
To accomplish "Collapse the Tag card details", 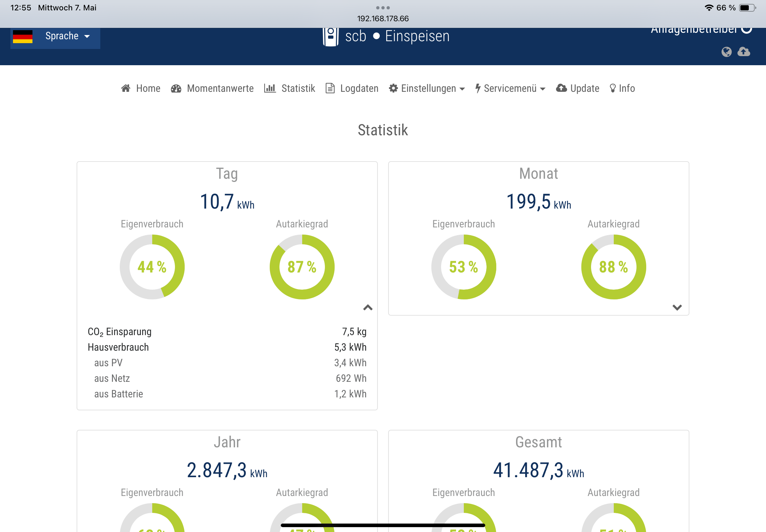I will 368,307.
